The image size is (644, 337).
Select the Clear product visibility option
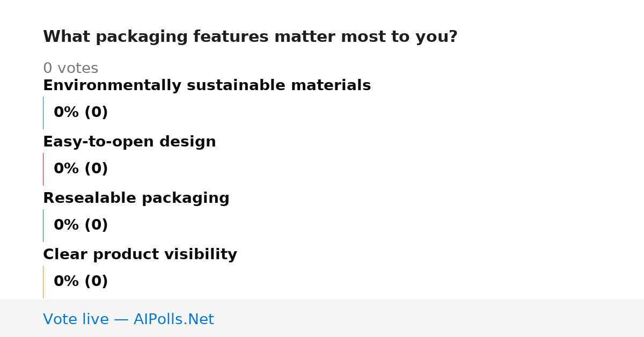click(x=140, y=255)
